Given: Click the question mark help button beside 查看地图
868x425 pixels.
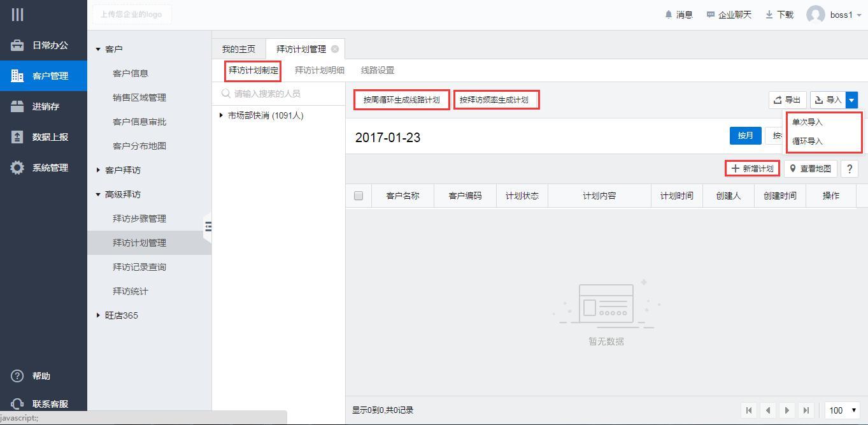Looking at the screenshot, I should 849,169.
